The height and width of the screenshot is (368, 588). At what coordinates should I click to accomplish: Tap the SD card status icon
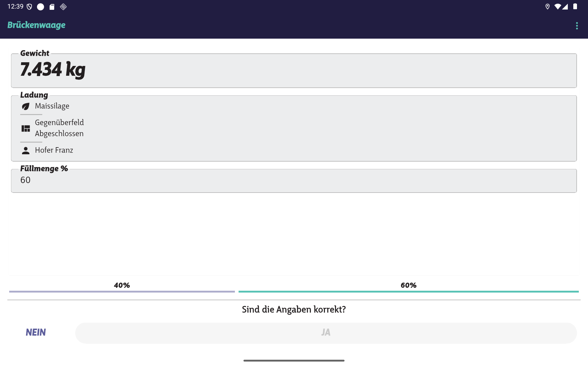(x=52, y=7)
